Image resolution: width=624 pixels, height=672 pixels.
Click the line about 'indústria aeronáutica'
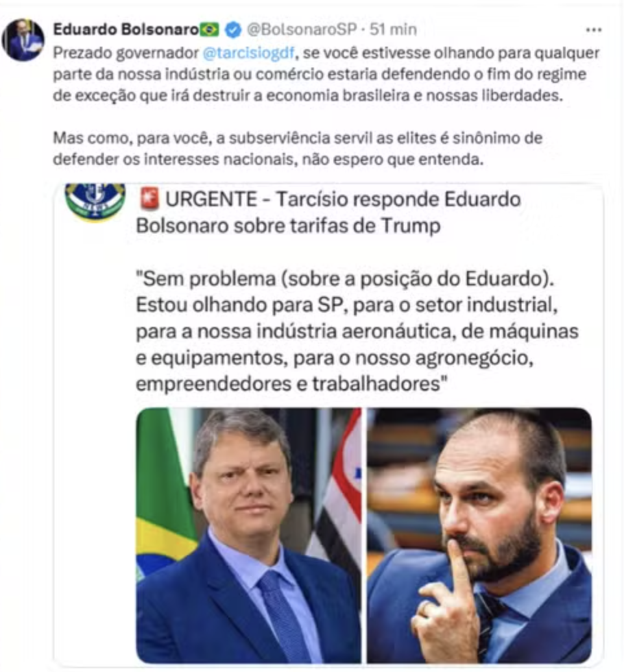(x=357, y=331)
